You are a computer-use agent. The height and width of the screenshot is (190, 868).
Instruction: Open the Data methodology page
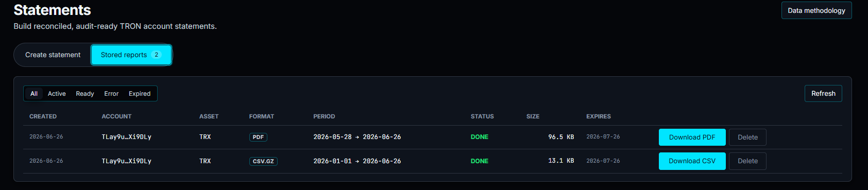[x=816, y=10]
